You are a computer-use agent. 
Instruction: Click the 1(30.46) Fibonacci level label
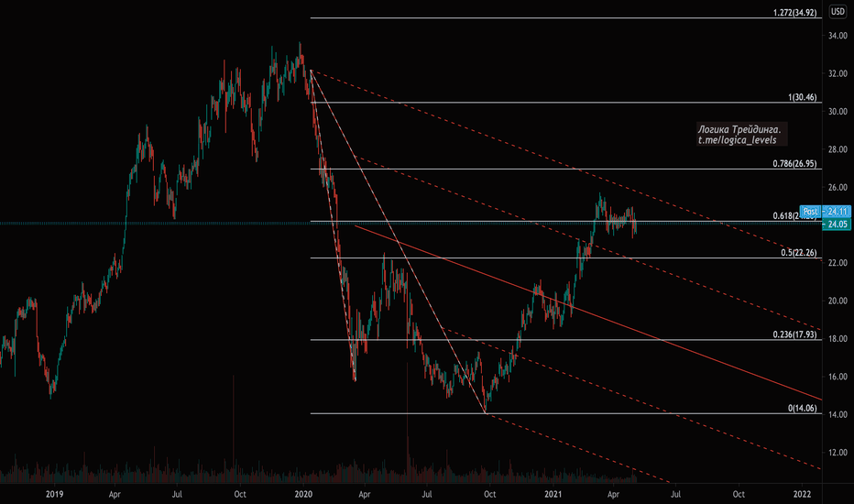(x=803, y=97)
